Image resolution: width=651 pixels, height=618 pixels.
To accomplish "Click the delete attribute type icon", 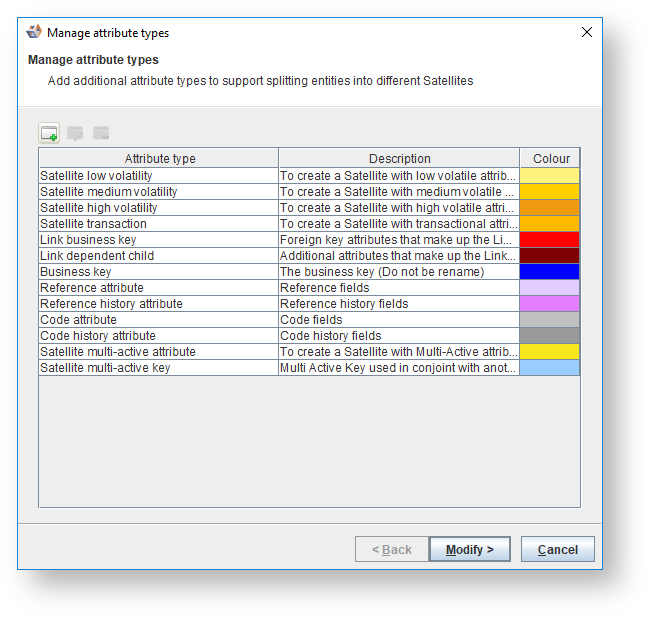I will 101,133.
